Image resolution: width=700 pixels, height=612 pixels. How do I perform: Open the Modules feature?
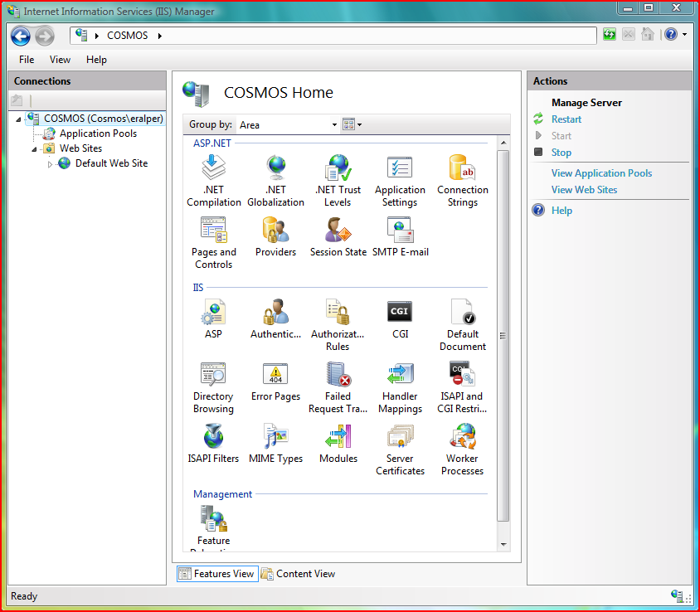coord(338,444)
